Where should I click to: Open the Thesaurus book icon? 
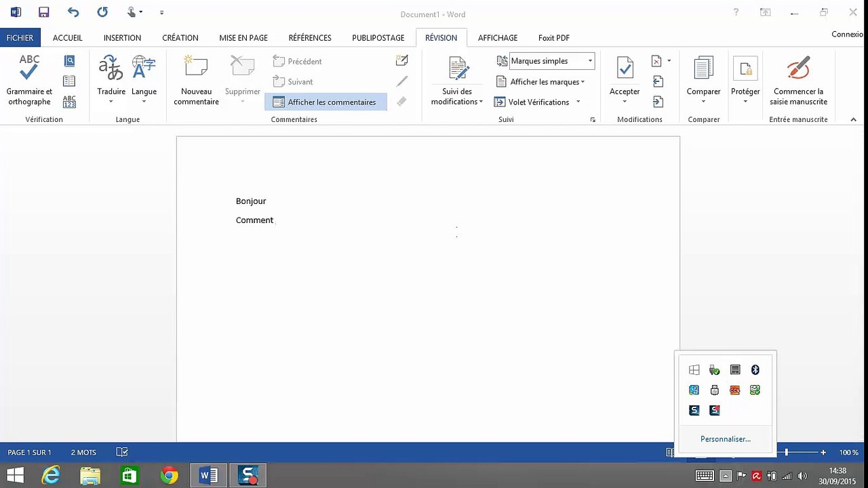click(x=69, y=81)
